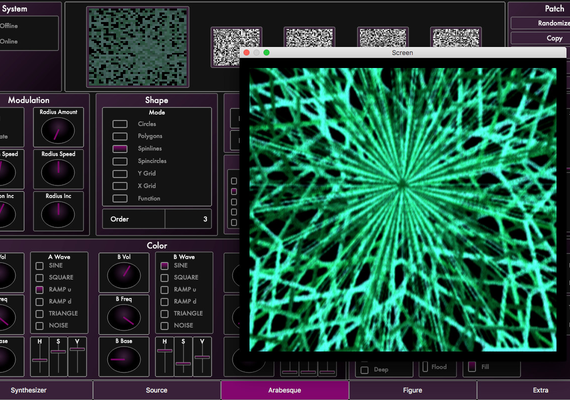The image size is (570, 400).
Task: Click the Copy patch button
Action: point(540,38)
